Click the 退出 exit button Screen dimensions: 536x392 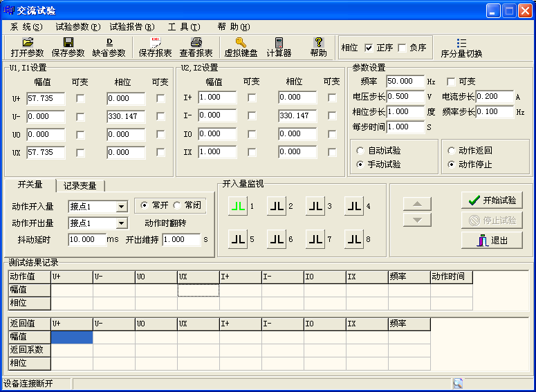coord(492,240)
